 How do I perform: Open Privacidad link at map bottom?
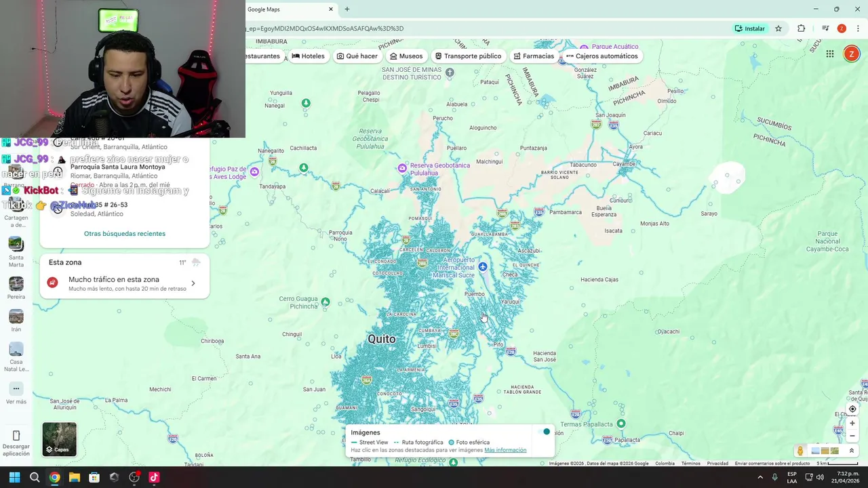coord(717,464)
